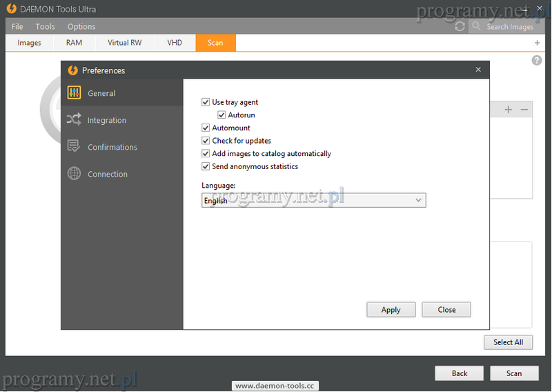The height and width of the screenshot is (392, 552).
Task: Click the Connection globe icon
Action: coord(74,174)
